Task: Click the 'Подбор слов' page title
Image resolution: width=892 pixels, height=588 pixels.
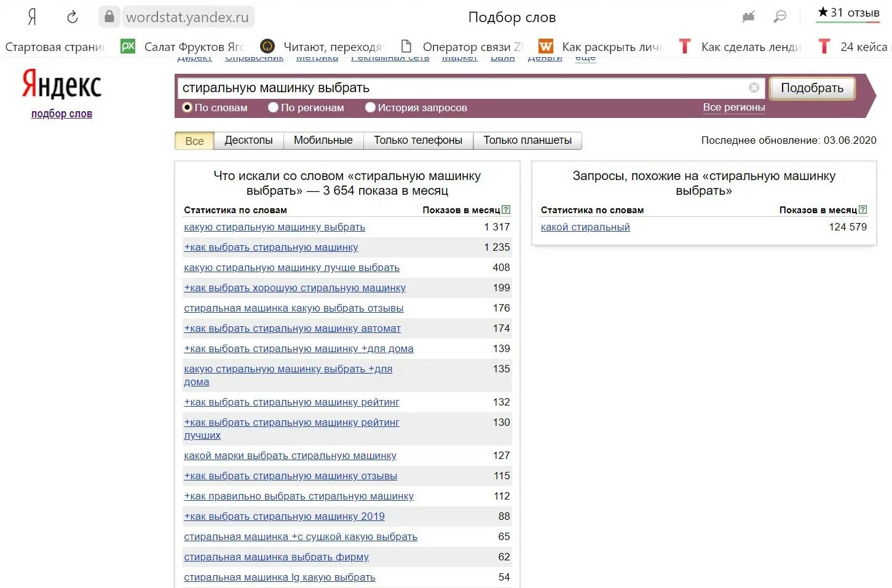Action: [x=512, y=17]
